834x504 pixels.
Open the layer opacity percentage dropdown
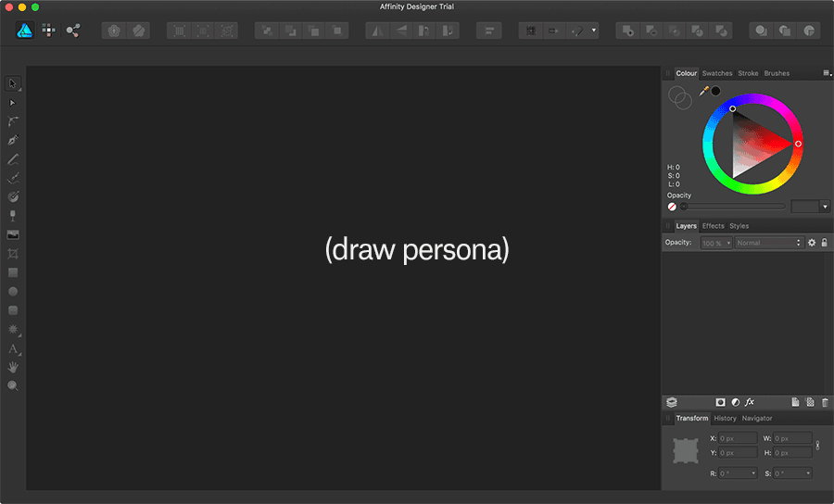(x=716, y=243)
